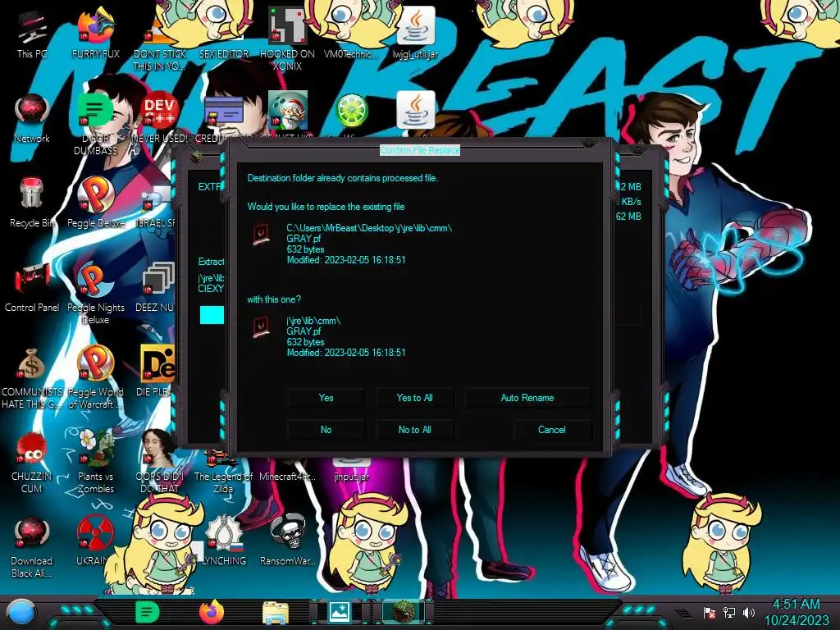Select the money bag COMMUNISTS HATE THIS icon
Viewport: 840px width, 630px height.
pyautogui.click(x=32, y=379)
